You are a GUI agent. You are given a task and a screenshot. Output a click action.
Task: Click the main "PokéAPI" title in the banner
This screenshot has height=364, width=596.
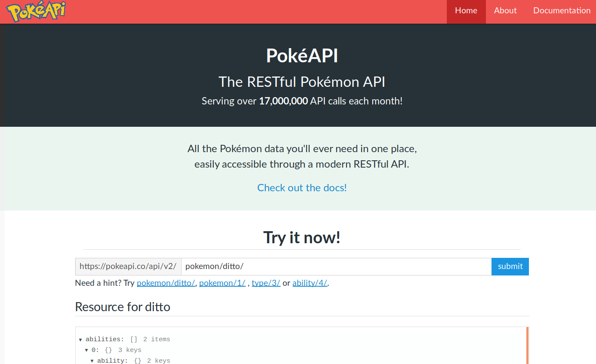[302, 55]
